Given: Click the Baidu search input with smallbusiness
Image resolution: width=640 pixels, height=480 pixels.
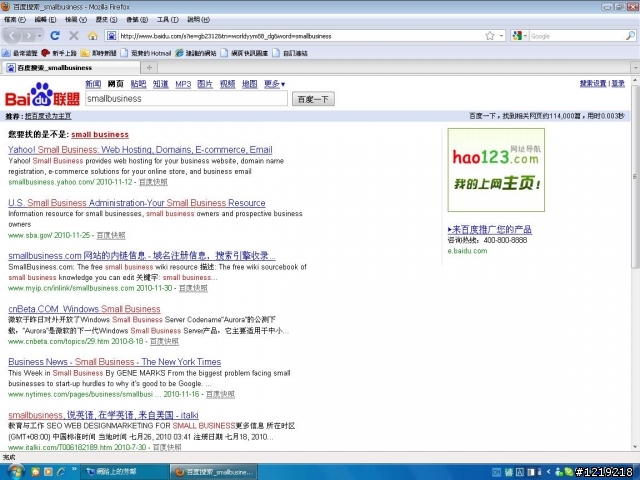Looking at the screenshot, I should pos(186,98).
